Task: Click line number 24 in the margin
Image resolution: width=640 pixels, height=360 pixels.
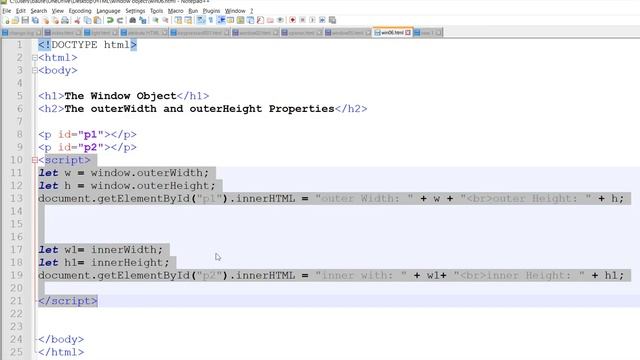Action: pyautogui.click(x=16, y=339)
